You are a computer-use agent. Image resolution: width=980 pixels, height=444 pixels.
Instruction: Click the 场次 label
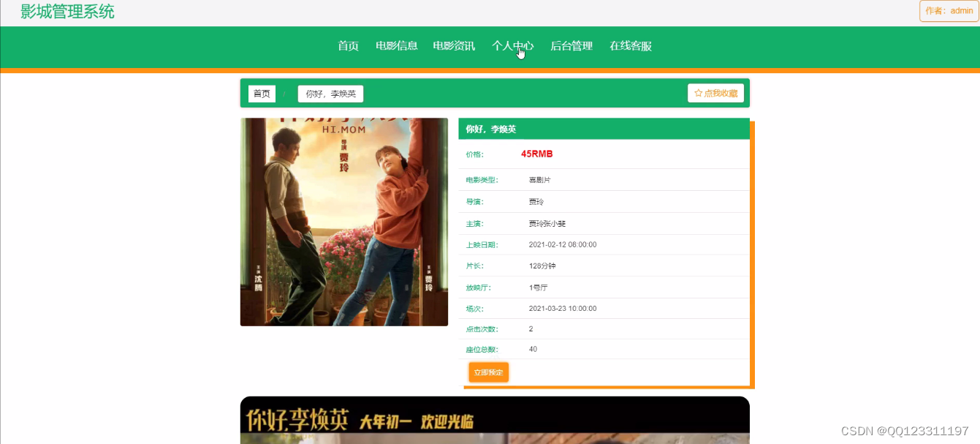(475, 309)
